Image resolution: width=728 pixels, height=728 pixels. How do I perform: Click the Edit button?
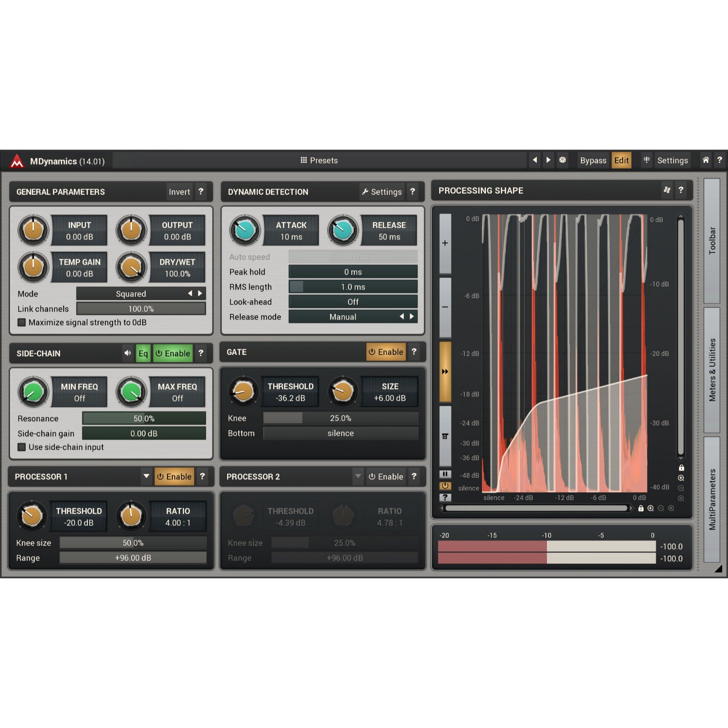coord(621,160)
